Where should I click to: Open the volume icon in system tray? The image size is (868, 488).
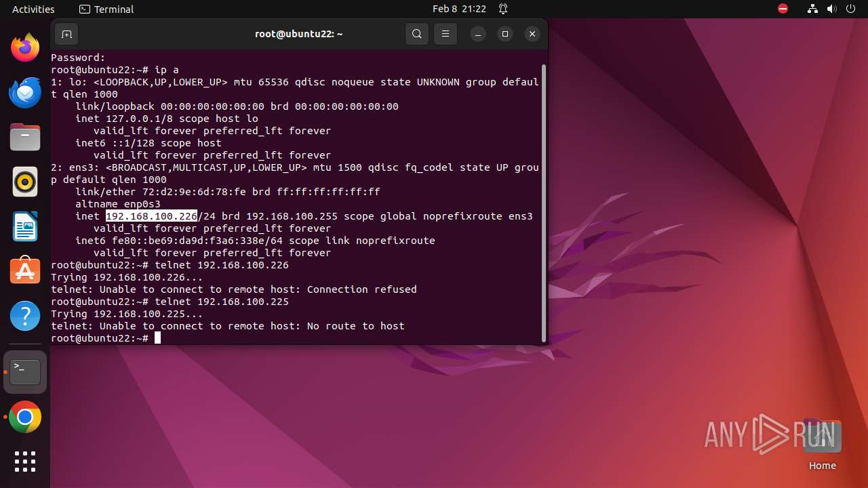click(x=831, y=9)
